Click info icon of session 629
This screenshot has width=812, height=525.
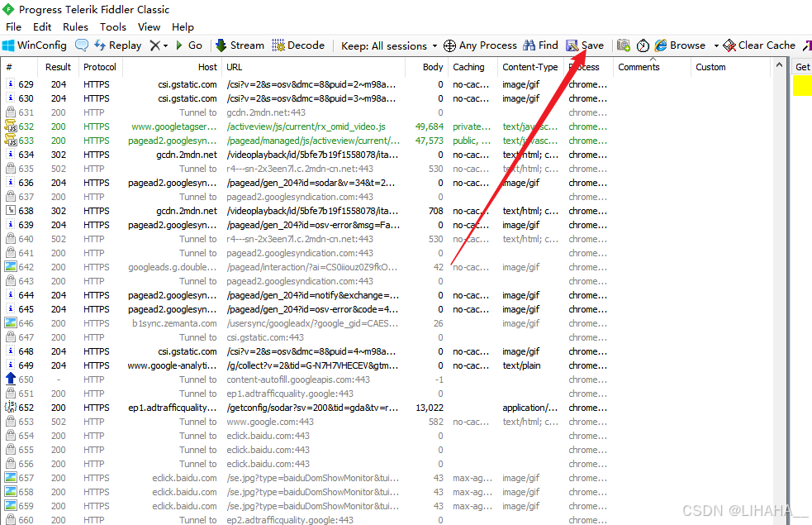pos(11,84)
